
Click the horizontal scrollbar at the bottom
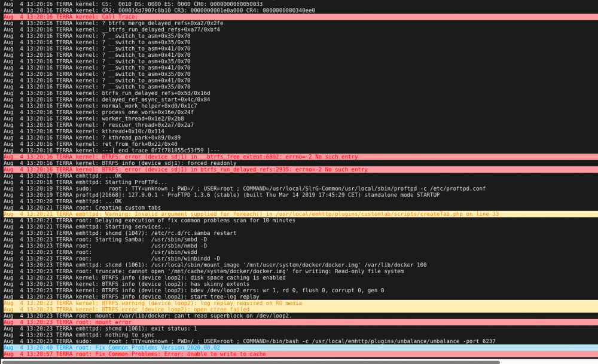[251, 362]
